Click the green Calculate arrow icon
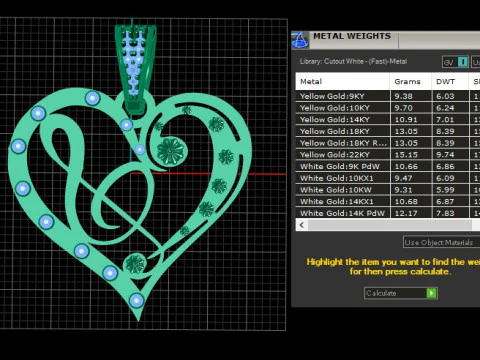 click(x=432, y=293)
